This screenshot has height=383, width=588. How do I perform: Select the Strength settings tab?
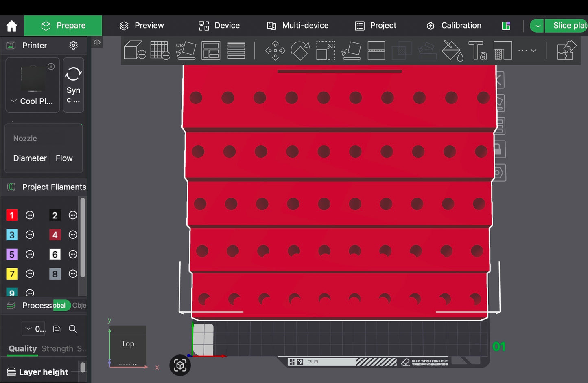(x=57, y=348)
